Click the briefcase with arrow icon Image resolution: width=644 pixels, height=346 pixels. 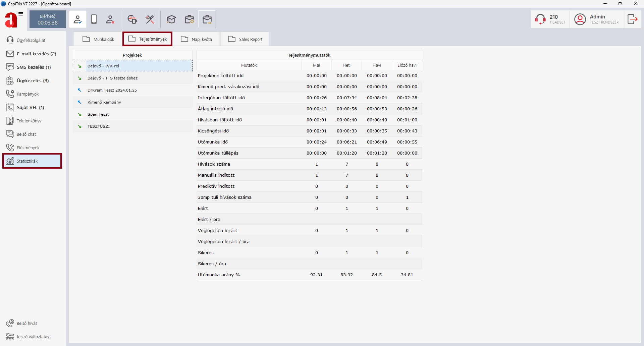207,19
